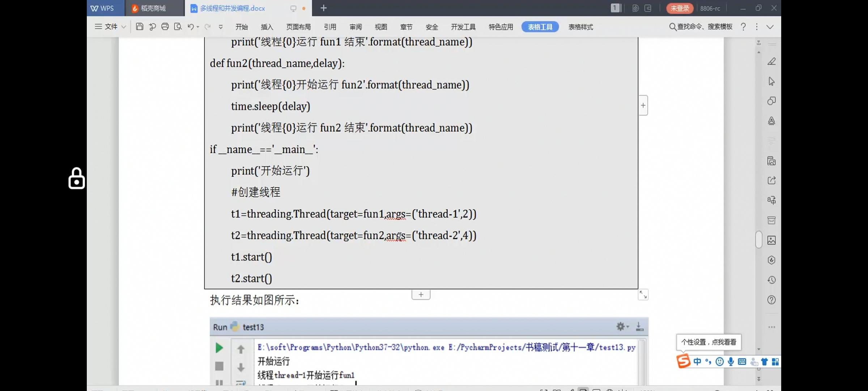Click the archive box icon in right sidebar
The width and height of the screenshot is (868, 391).
click(771, 220)
